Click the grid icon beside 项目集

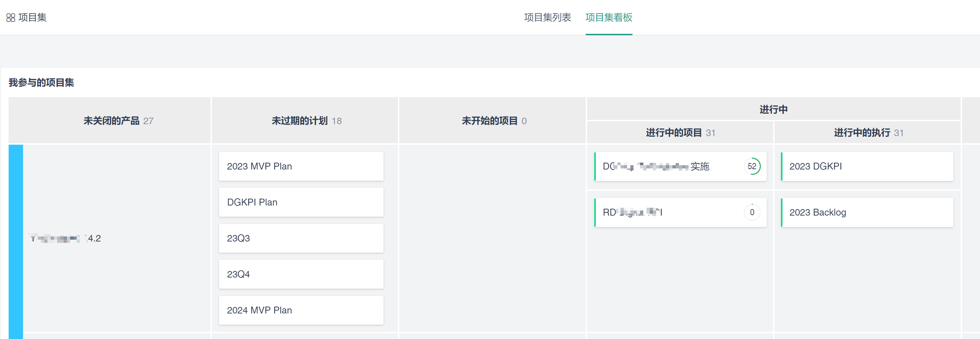[x=11, y=18]
